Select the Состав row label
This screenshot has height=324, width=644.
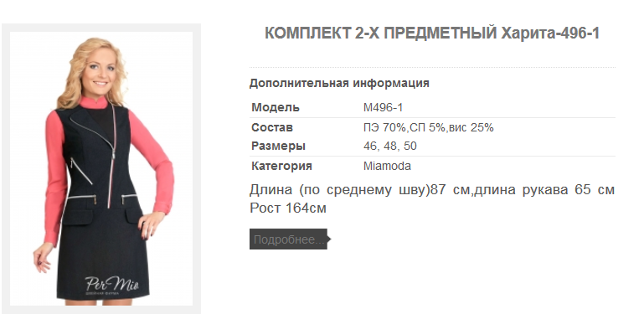pyautogui.click(x=272, y=127)
